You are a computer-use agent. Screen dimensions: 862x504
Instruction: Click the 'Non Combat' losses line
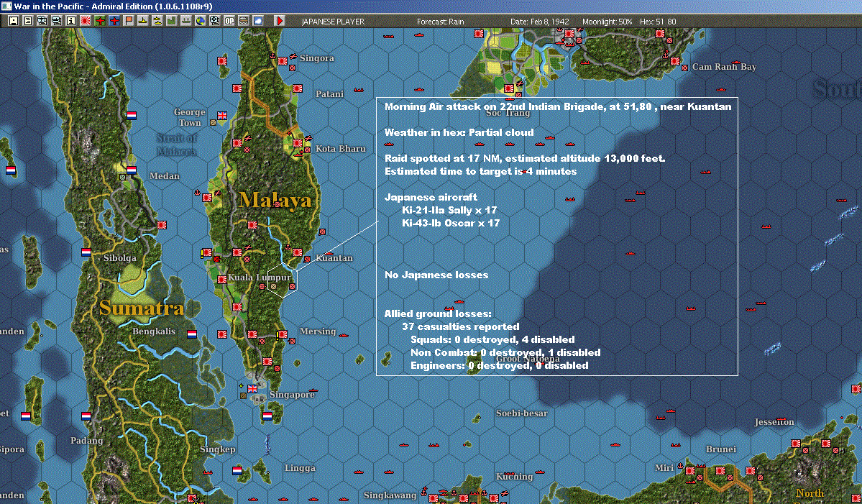coord(505,352)
